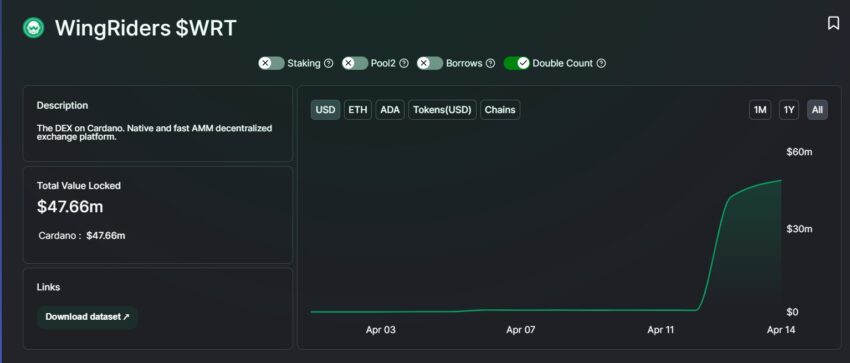Select the All time range

[x=817, y=110]
